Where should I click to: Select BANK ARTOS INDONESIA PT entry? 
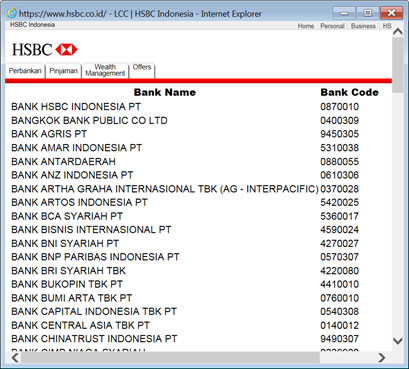79,202
